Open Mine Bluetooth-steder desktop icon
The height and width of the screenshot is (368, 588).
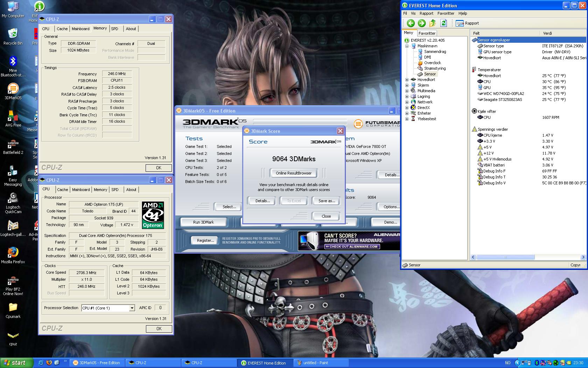tap(13, 67)
